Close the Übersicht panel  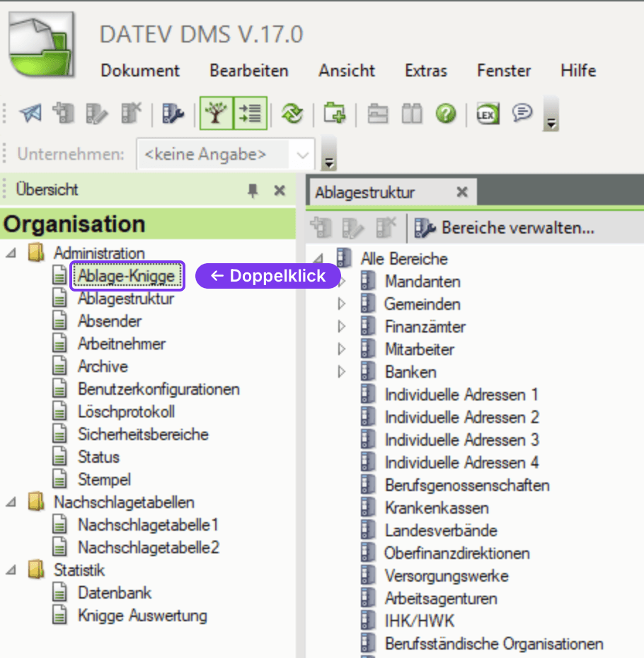[x=280, y=190]
